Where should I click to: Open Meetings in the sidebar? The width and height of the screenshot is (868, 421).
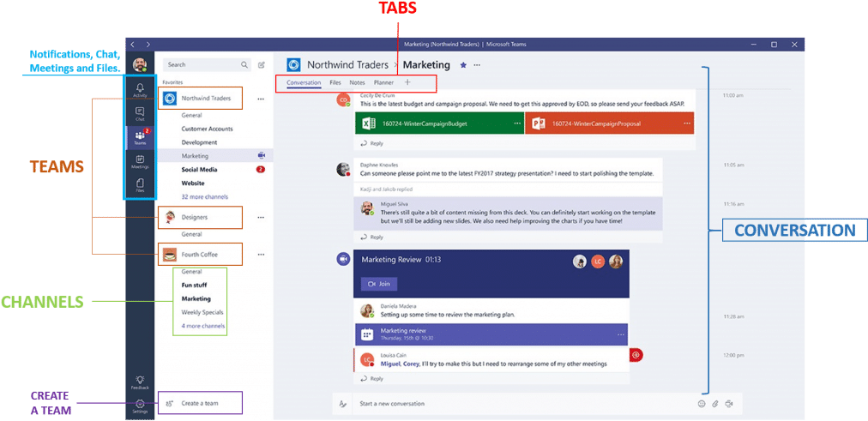tap(140, 161)
